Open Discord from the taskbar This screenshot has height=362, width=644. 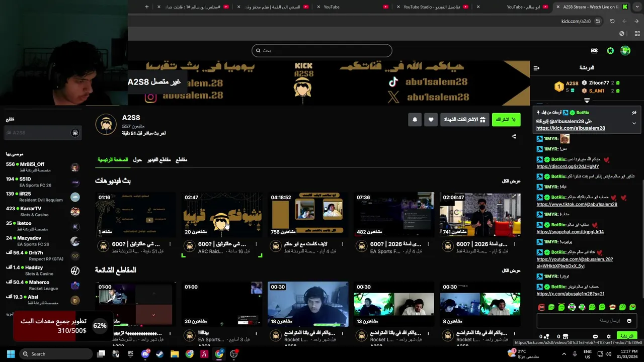click(x=145, y=354)
